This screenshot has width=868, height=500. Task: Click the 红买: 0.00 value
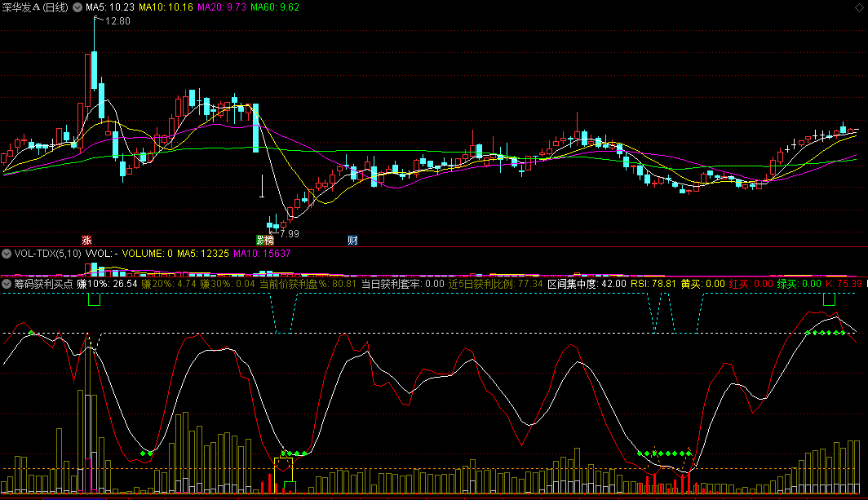[x=751, y=284]
